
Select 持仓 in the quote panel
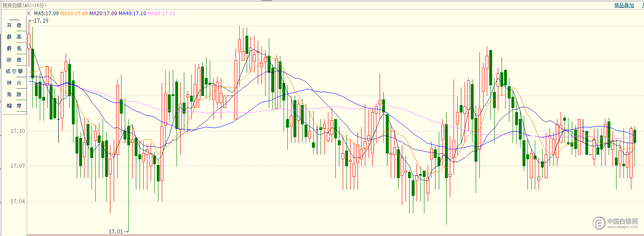(14, 83)
